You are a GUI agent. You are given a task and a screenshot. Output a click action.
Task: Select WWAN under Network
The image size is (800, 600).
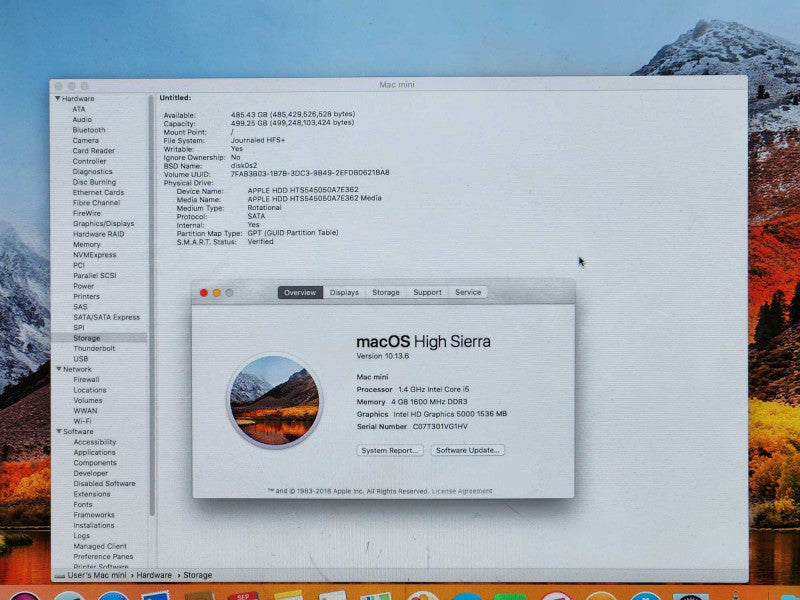[85, 411]
